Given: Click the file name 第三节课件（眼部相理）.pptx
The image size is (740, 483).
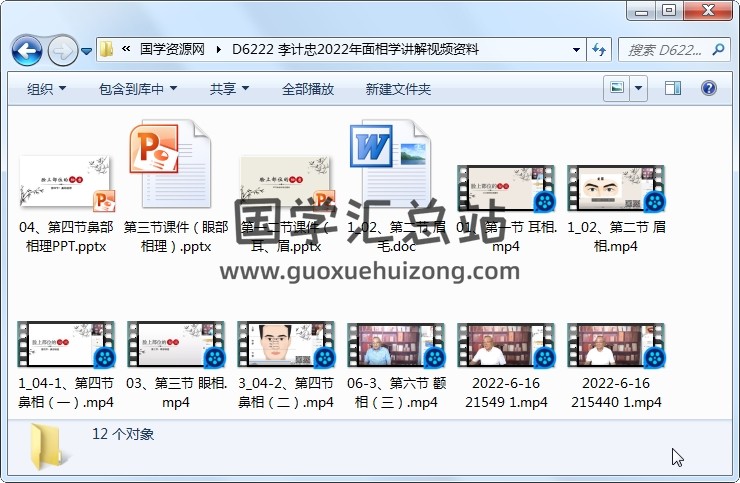Looking at the screenshot, I should pyautogui.click(x=176, y=237).
